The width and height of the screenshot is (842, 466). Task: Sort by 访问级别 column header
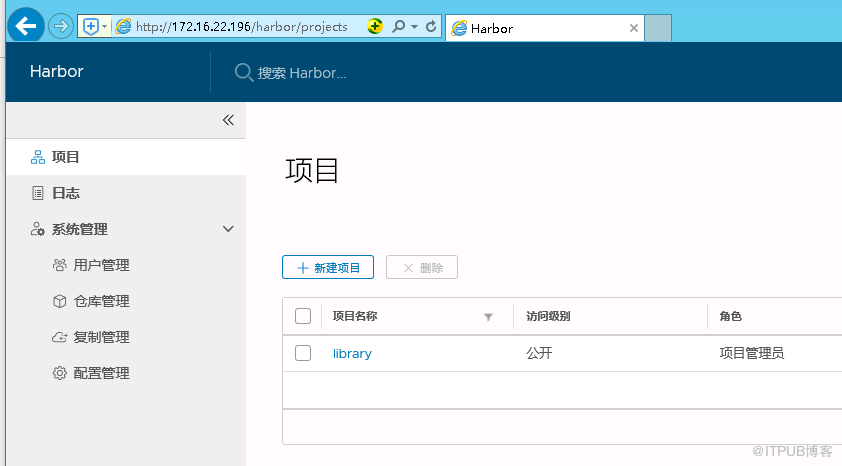click(548, 316)
